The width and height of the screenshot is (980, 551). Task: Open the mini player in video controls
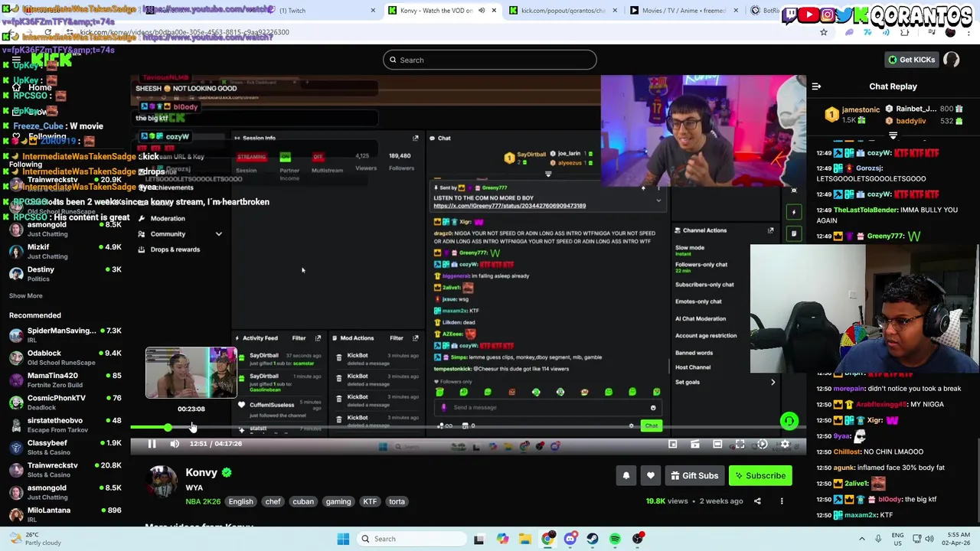point(672,444)
